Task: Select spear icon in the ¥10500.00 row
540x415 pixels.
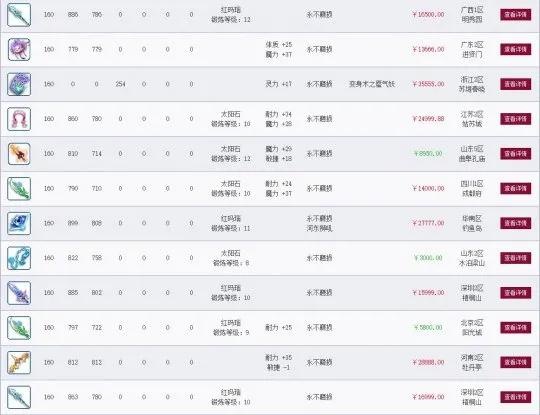Action: (19, 14)
